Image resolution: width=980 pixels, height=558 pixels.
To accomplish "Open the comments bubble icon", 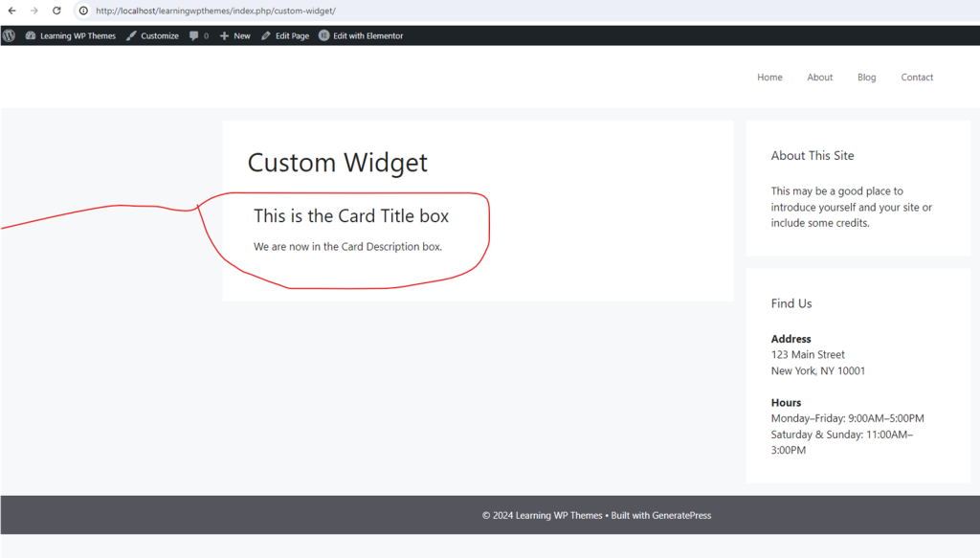I will (194, 35).
